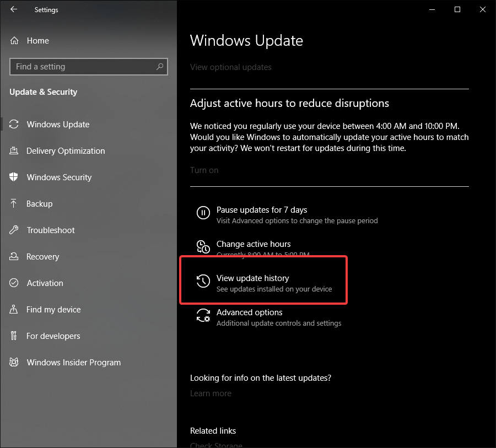Click the Find my device person icon
This screenshot has height=448, width=496.
click(14, 309)
